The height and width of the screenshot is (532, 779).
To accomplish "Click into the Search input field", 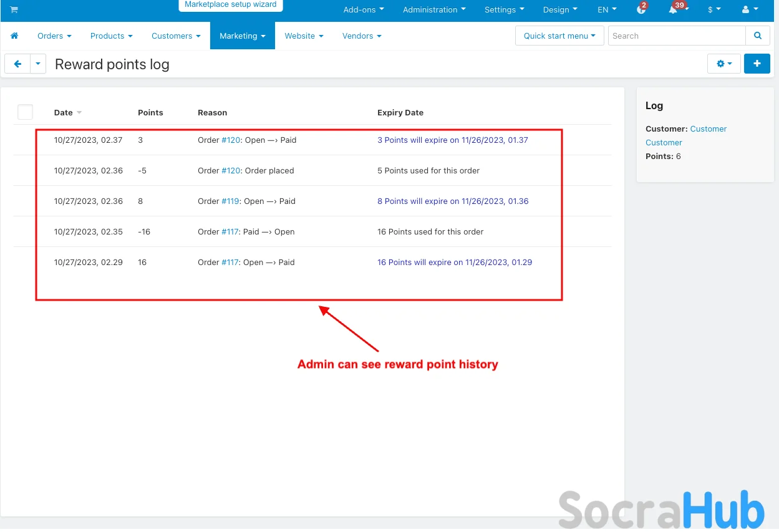I will tap(676, 36).
